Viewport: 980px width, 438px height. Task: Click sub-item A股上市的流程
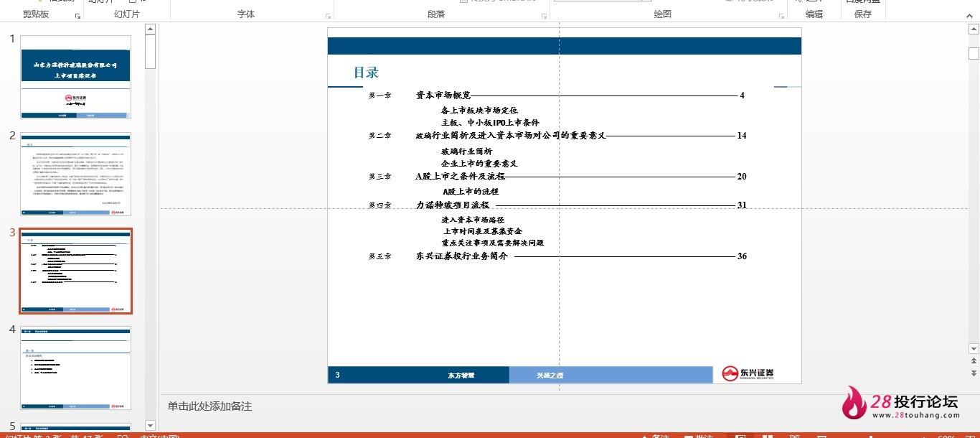pos(471,192)
